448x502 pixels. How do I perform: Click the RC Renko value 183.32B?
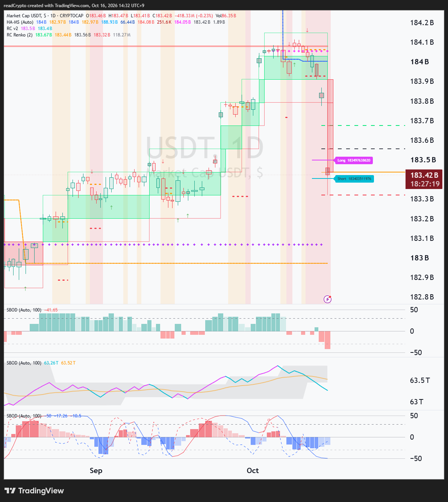click(102, 35)
